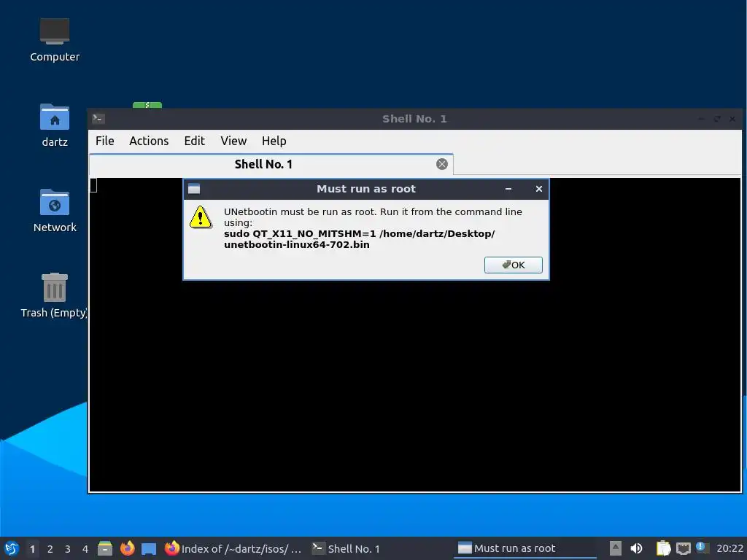Image resolution: width=747 pixels, height=560 pixels.
Task: Open the File menu in Shell No. 1
Action: coord(105,141)
